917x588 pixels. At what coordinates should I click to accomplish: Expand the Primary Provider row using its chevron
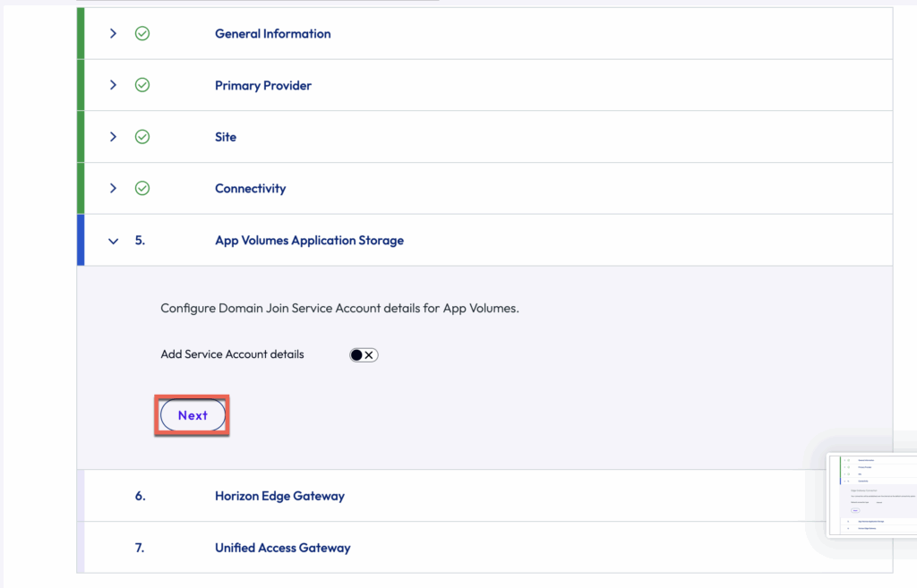[x=113, y=86]
